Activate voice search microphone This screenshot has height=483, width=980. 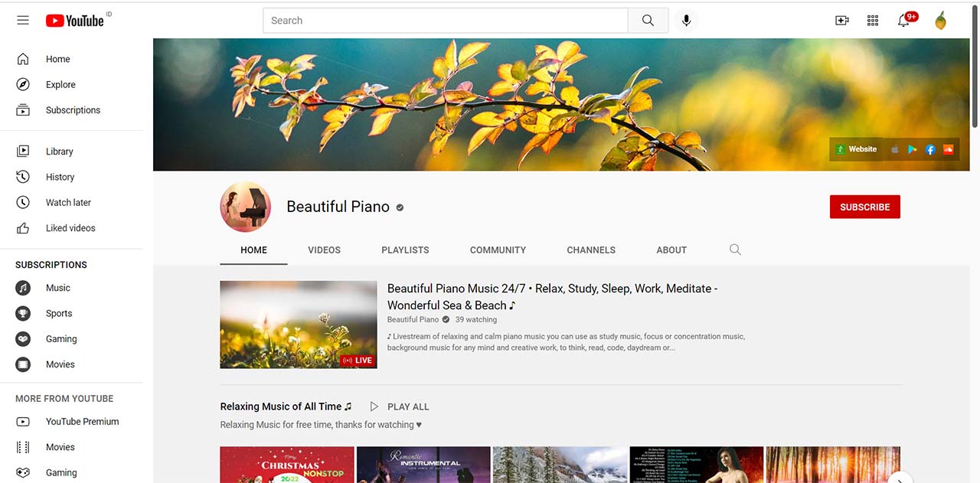pyautogui.click(x=686, y=21)
